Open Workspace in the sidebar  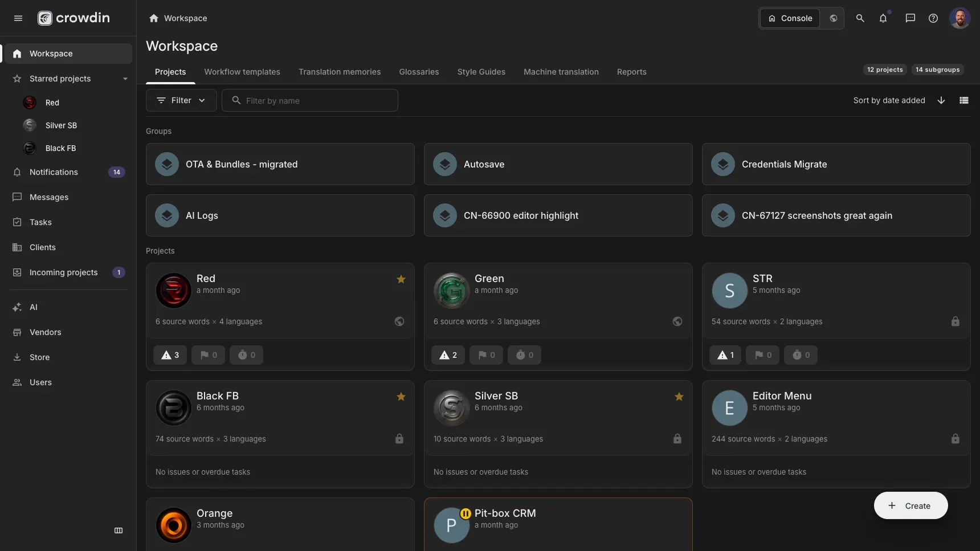click(67, 54)
